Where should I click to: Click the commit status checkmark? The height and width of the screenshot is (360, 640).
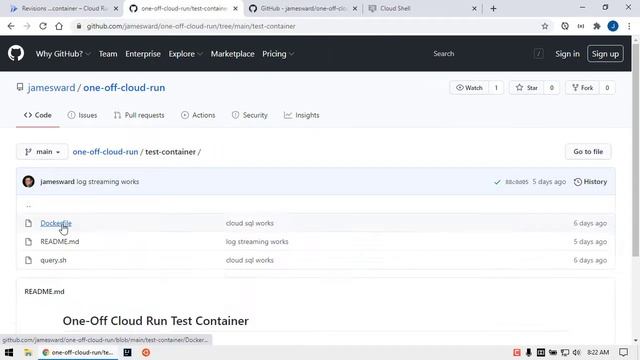tap(497, 182)
